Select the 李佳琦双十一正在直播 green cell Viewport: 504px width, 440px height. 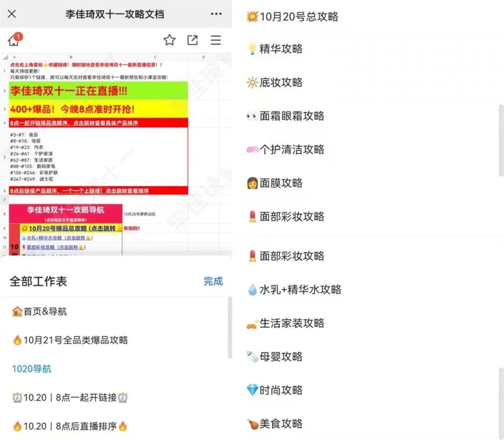[x=98, y=91]
